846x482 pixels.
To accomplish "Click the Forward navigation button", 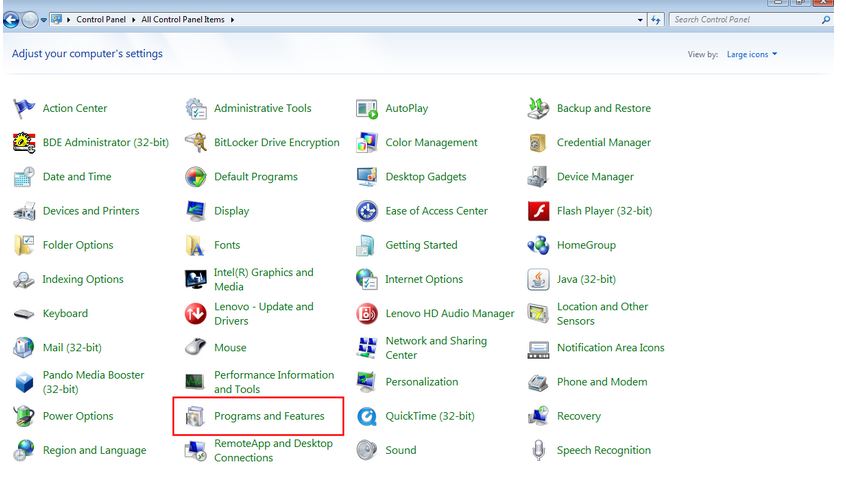I will [30, 20].
